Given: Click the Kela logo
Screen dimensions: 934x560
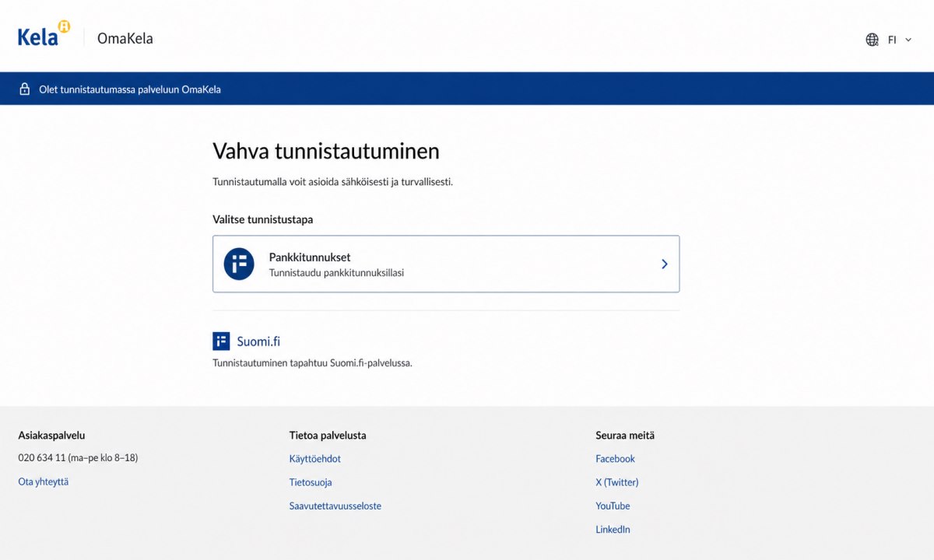Looking at the screenshot, I should pos(44,33).
